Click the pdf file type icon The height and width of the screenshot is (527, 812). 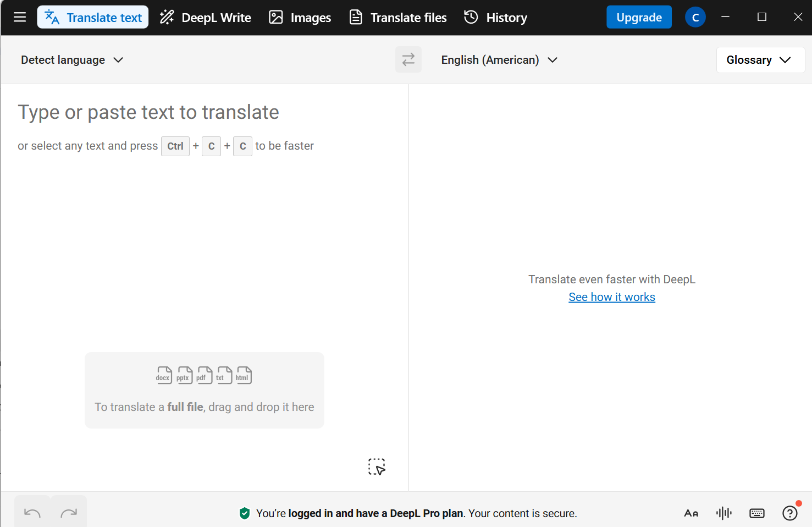tap(204, 375)
